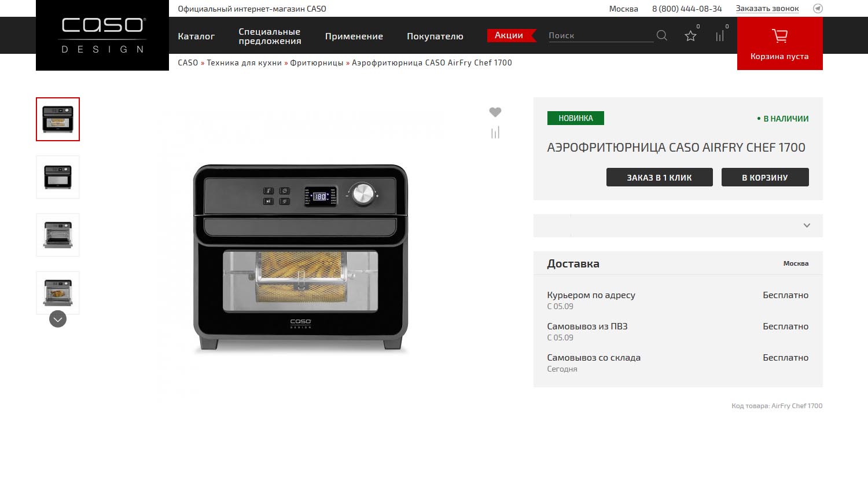Image resolution: width=868 pixels, height=488 pixels.
Task: Click В наличии availability status
Action: coord(783,119)
